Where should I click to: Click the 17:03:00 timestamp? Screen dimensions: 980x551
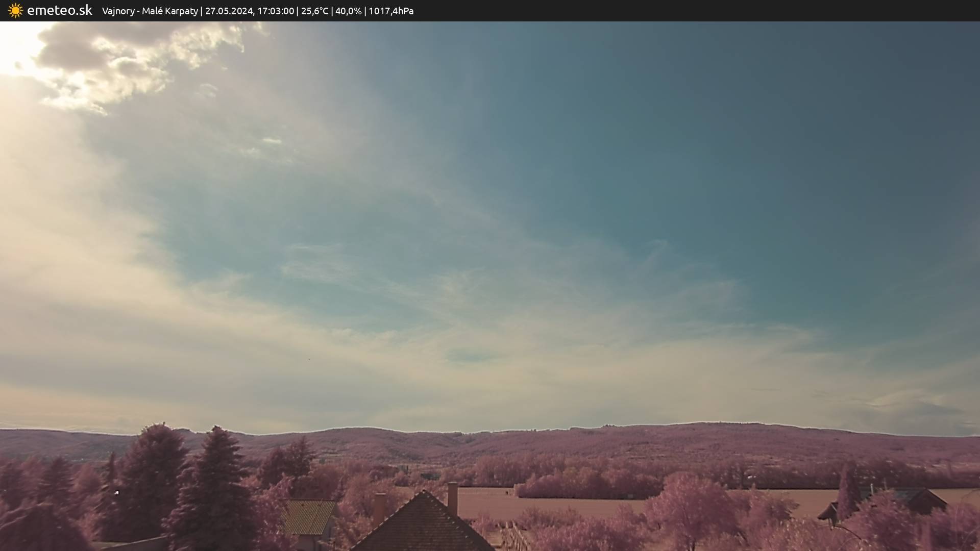(275, 11)
